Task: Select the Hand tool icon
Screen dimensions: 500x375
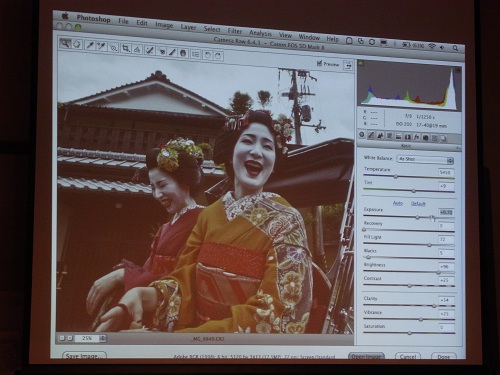Action: coord(77,44)
